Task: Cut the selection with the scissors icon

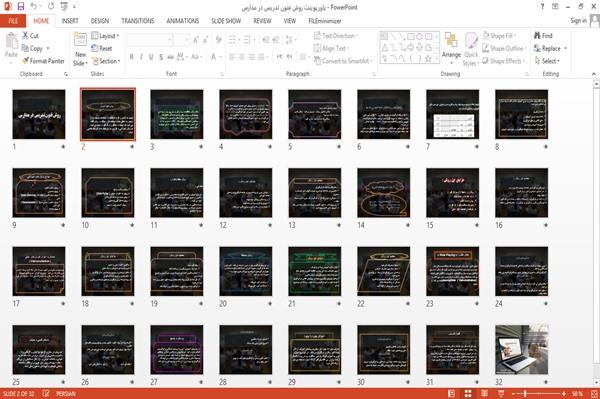Action: 30,36
